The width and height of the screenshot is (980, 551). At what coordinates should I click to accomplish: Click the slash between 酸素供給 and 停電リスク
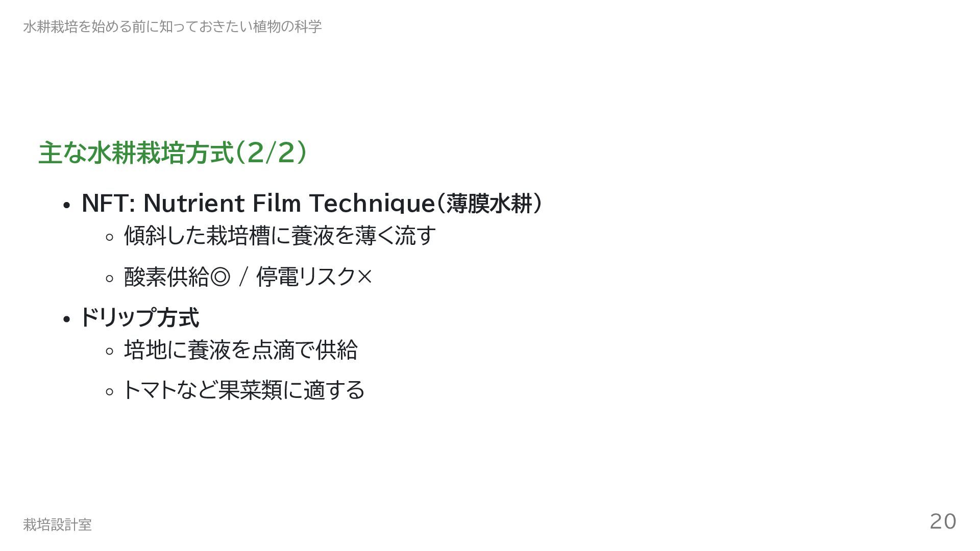[243, 277]
